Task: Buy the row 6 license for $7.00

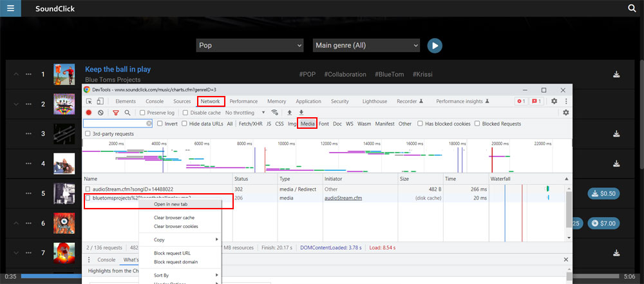Action: point(603,223)
